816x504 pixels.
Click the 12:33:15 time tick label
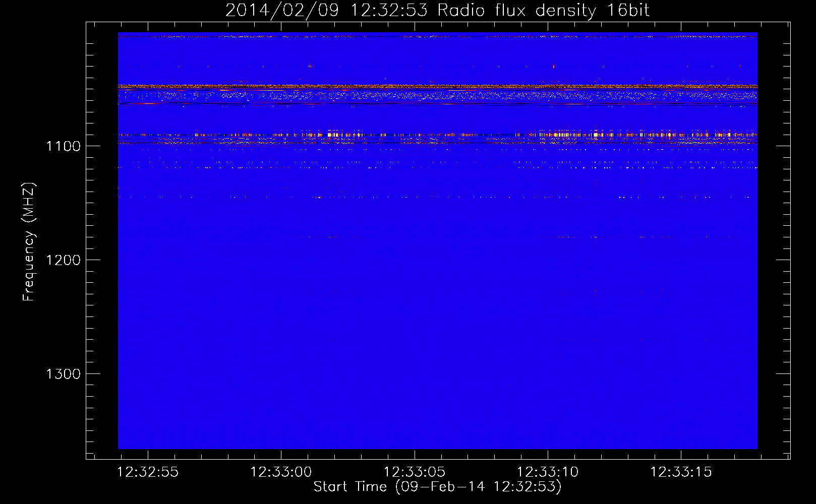[681, 472]
